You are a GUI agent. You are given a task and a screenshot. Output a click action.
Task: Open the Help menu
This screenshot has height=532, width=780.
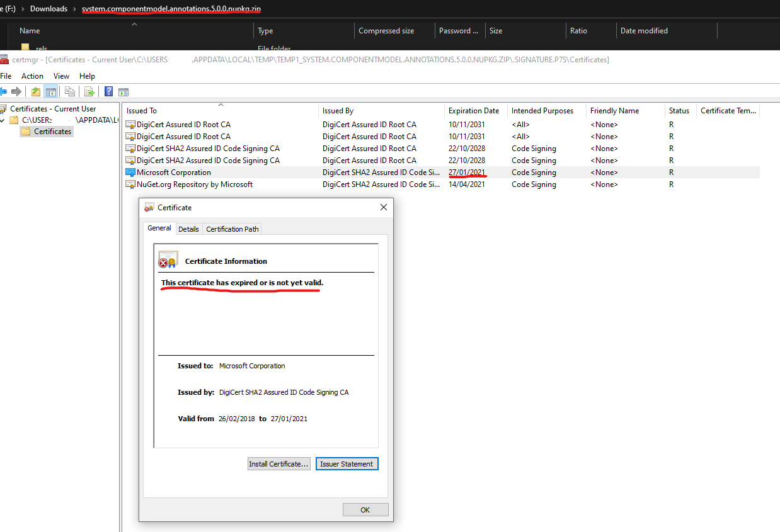(87, 76)
